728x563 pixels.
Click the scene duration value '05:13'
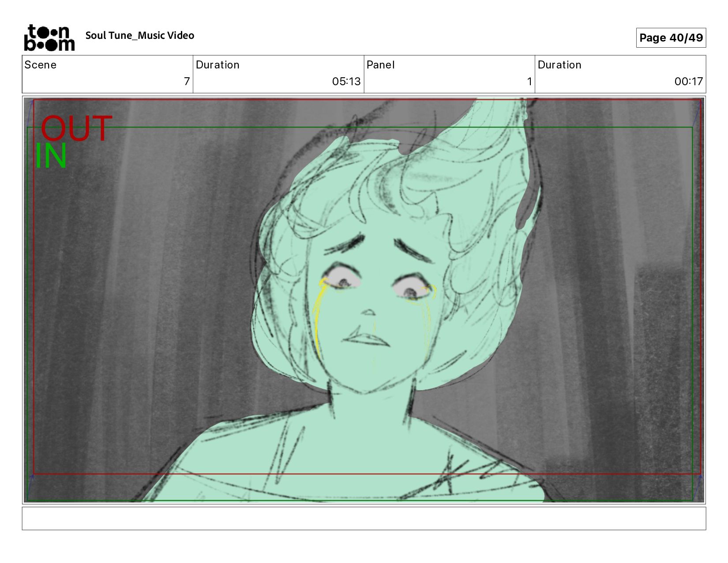coord(346,81)
